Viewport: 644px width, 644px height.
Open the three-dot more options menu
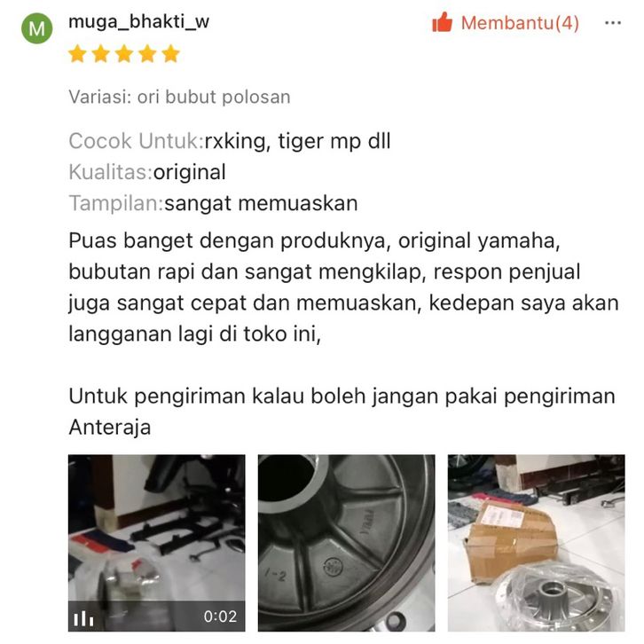[612, 22]
